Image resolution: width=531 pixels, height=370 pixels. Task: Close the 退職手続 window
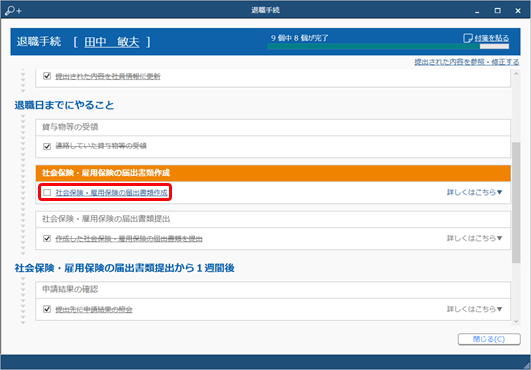518,11
